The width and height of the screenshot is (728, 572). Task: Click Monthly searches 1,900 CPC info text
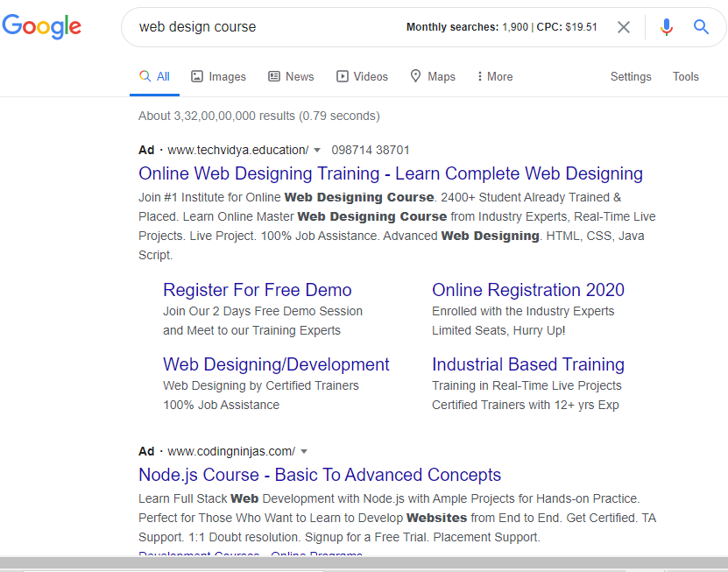(501, 27)
